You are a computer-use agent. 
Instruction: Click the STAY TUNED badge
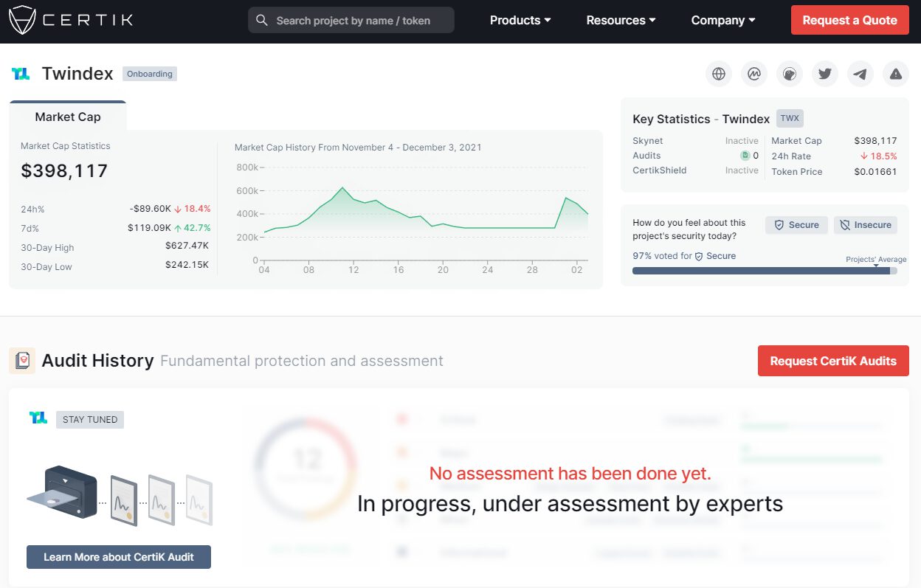(x=90, y=419)
